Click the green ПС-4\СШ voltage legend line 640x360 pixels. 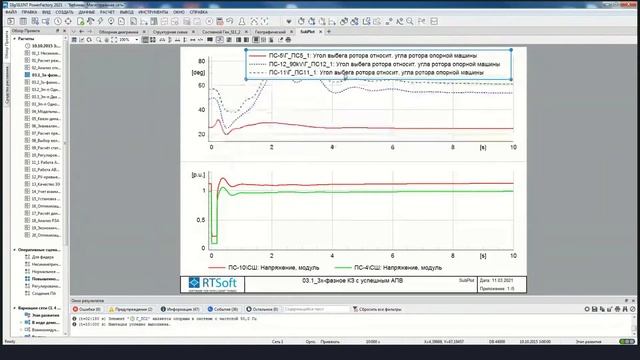(343, 268)
